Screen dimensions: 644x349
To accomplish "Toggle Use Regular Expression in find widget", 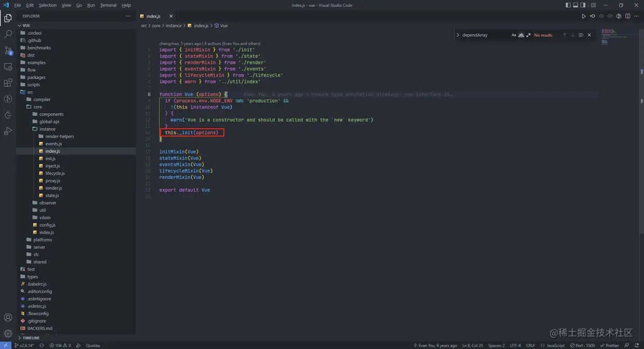I will coord(529,35).
